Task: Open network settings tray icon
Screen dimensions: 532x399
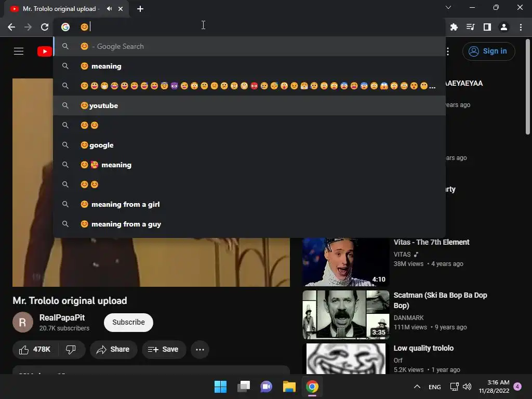Action: tap(454, 387)
